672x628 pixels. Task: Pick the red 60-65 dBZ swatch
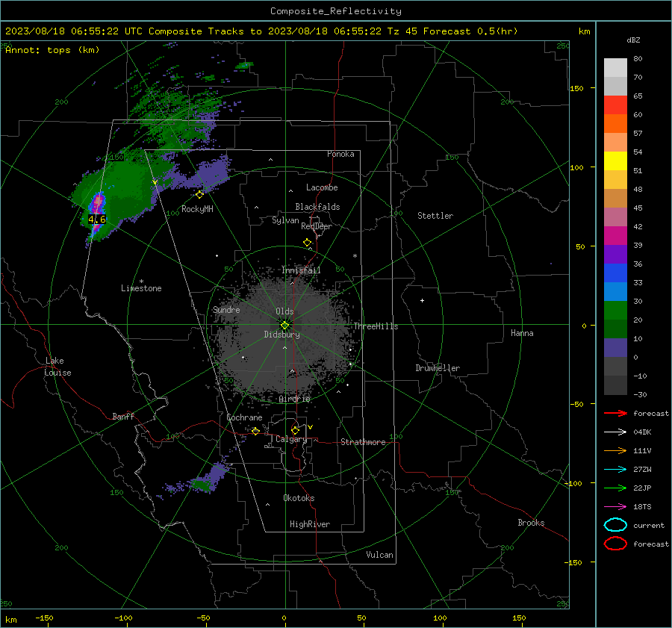(615, 105)
